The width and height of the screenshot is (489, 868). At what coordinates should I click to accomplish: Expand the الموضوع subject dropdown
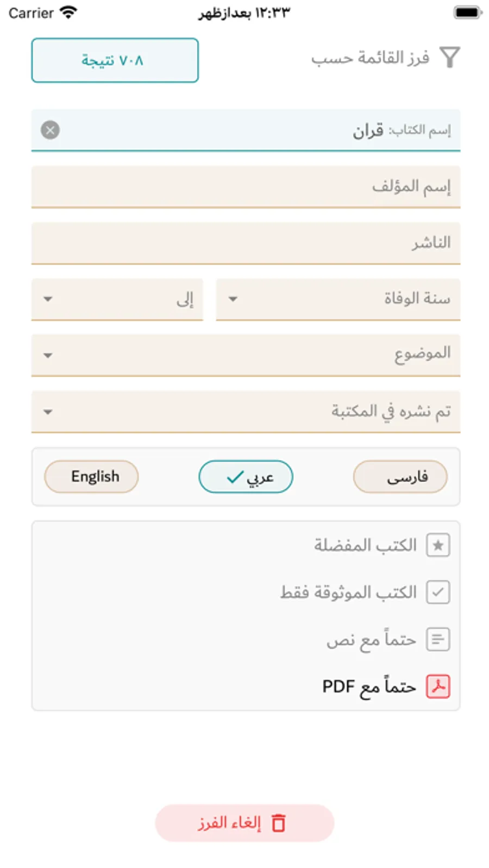pos(246,355)
